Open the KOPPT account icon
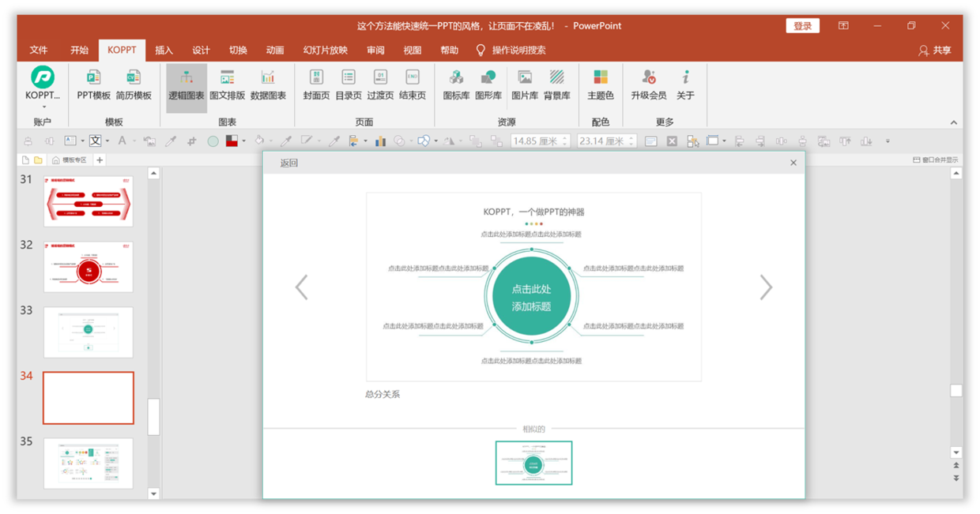 [x=43, y=77]
